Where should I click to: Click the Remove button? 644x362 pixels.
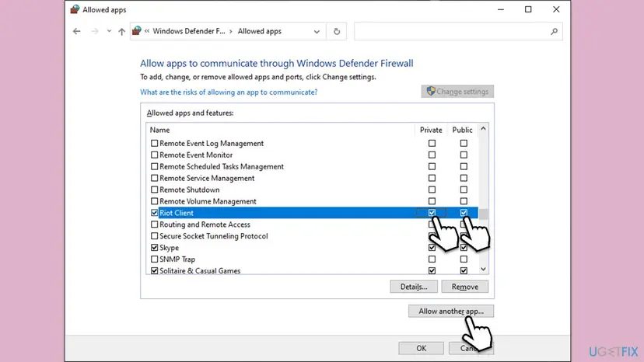[x=465, y=287]
